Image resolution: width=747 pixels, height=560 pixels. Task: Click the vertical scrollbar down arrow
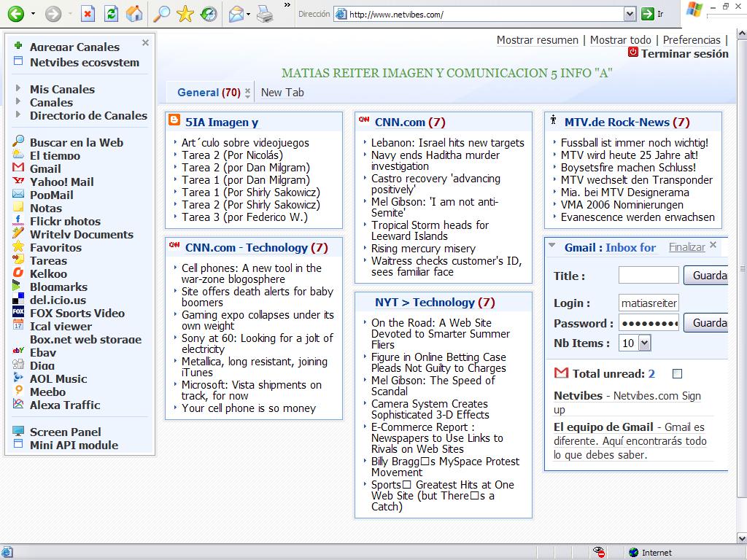click(x=742, y=539)
